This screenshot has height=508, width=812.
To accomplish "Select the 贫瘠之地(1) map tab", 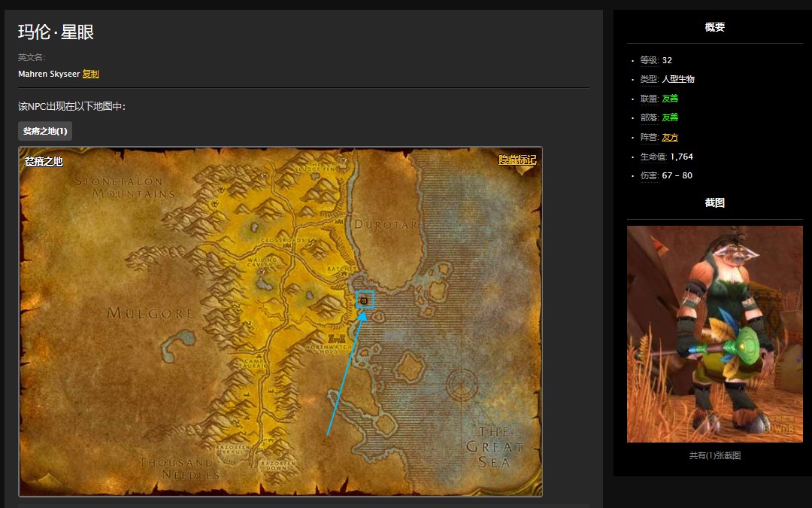I will [x=45, y=131].
